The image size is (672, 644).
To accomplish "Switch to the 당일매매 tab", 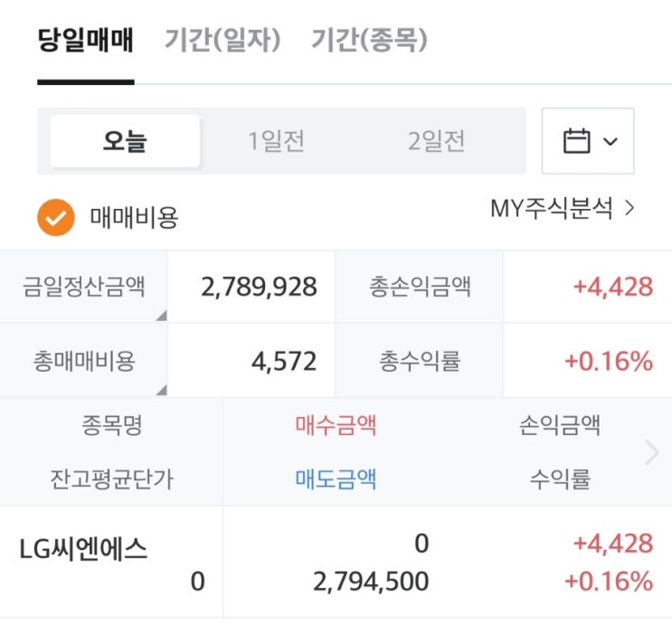I will [86, 41].
